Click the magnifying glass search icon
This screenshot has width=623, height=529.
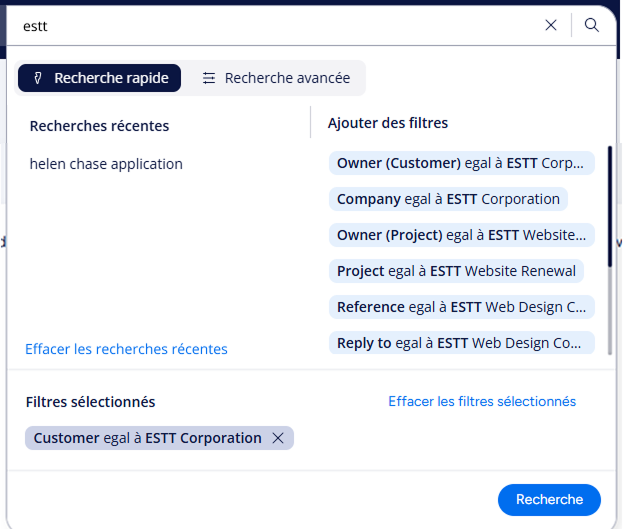pos(592,26)
